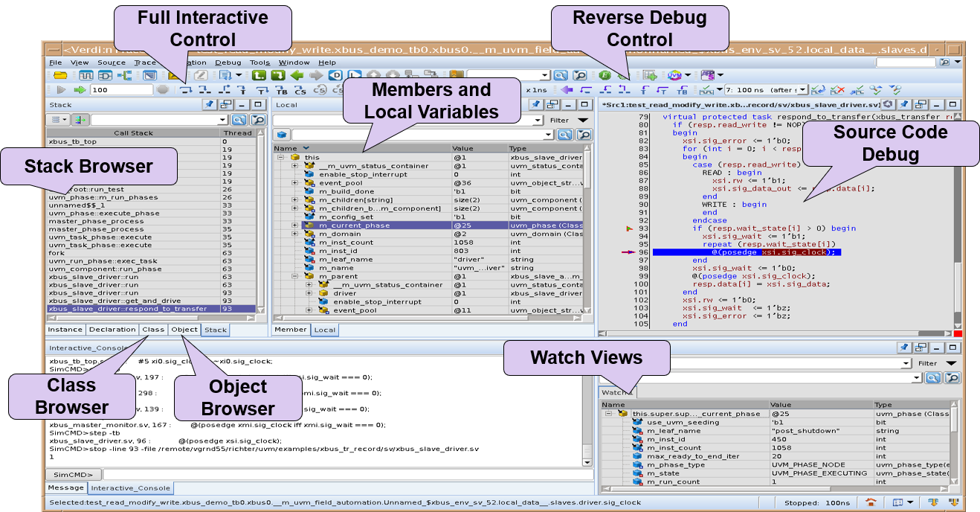Click the checkpoint delete red X icon
Image resolution: width=980 pixels, height=512 pixels.
tap(837, 90)
